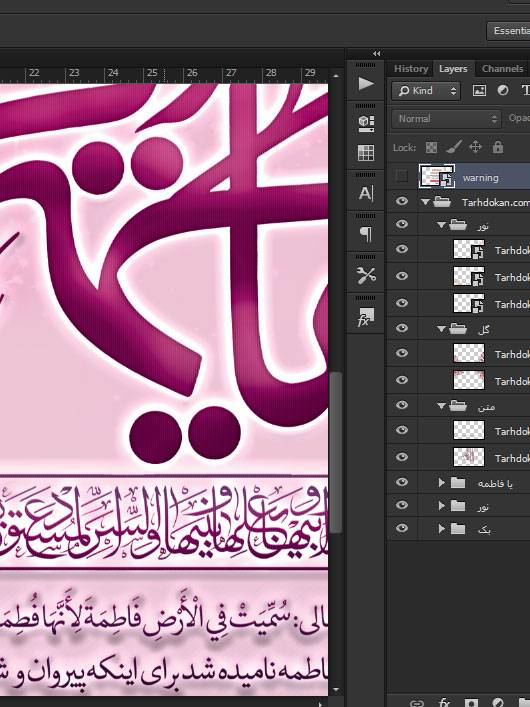Select the folder icon of بک group
This screenshot has width=530, height=707.
(x=458, y=528)
